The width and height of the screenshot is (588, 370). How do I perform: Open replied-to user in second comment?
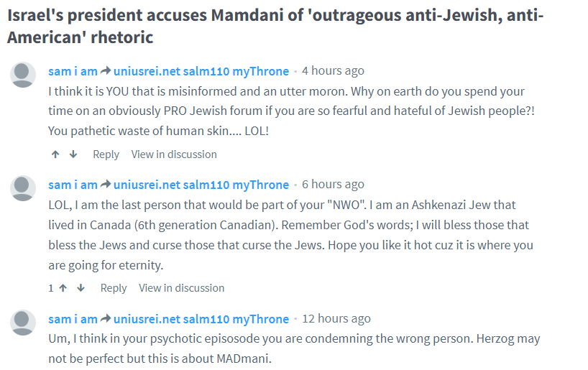[x=201, y=185]
